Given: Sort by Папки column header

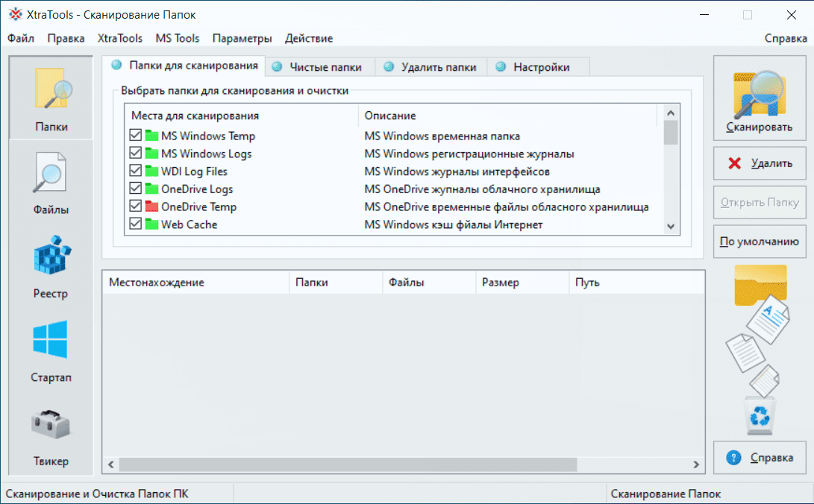Looking at the screenshot, I should (x=336, y=282).
